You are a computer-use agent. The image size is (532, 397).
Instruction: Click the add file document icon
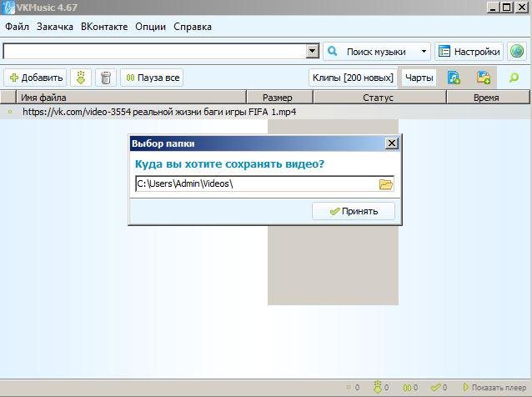click(x=454, y=78)
